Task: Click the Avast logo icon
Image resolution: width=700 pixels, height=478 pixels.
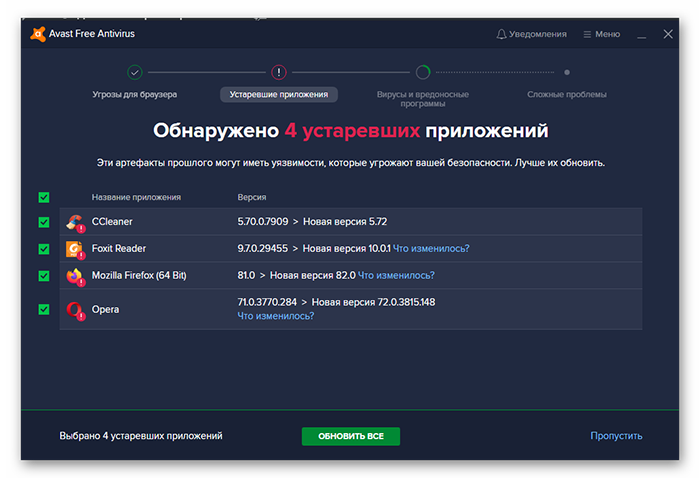Action: (x=38, y=34)
